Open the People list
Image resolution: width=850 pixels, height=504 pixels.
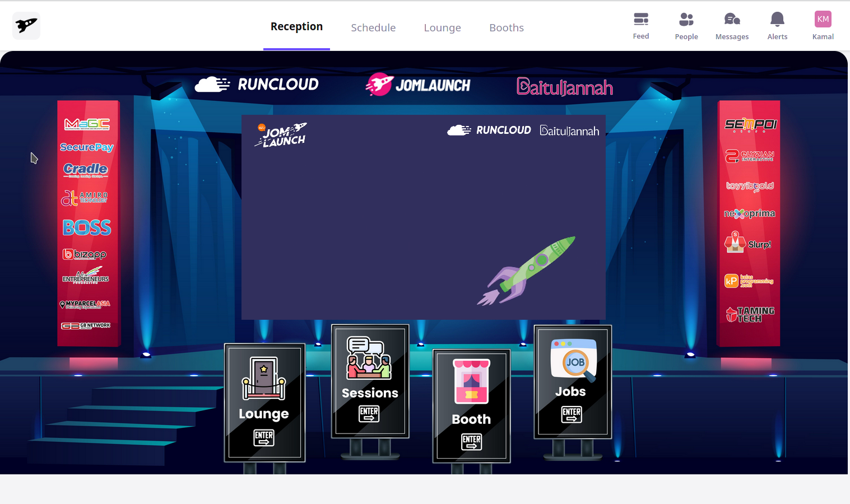pos(686,25)
